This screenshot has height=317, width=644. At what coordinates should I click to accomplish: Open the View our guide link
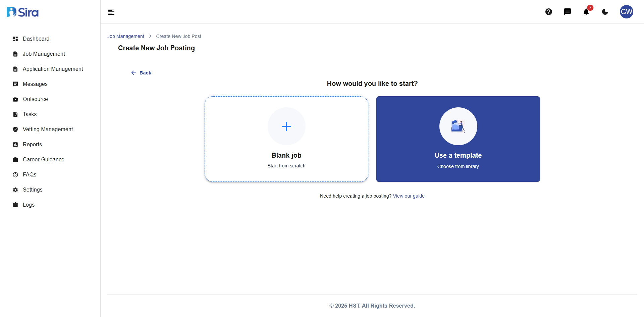pos(409,196)
